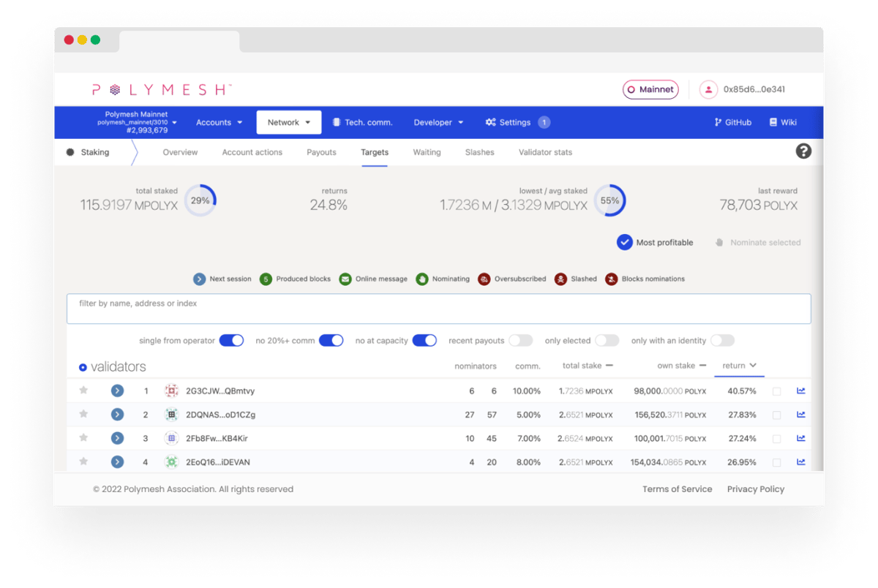The image size is (878, 588).
Task: Check select box for 2G3CJW...QBmtvy
Action: click(x=776, y=391)
